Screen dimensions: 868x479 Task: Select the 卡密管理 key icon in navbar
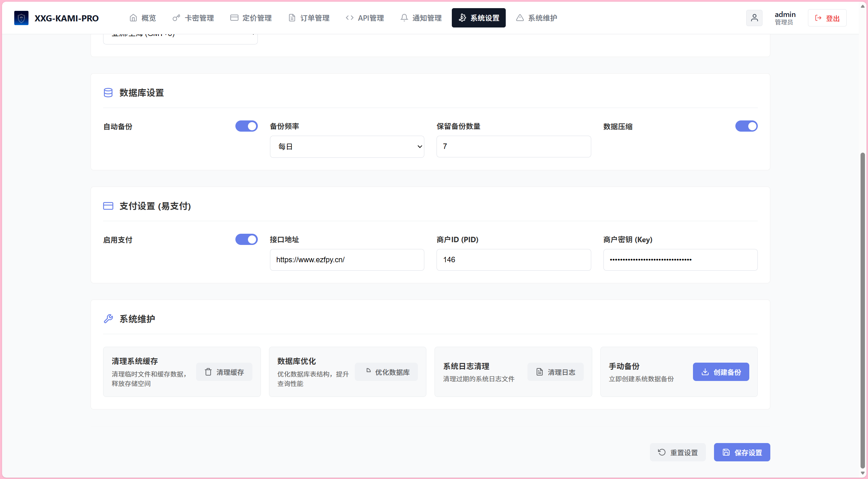click(176, 18)
